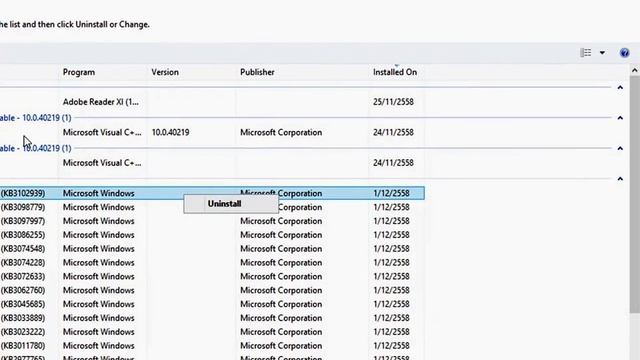Select the KB3023222 update row
The height and width of the screenshot is (360, 640).
pos(212,332)
